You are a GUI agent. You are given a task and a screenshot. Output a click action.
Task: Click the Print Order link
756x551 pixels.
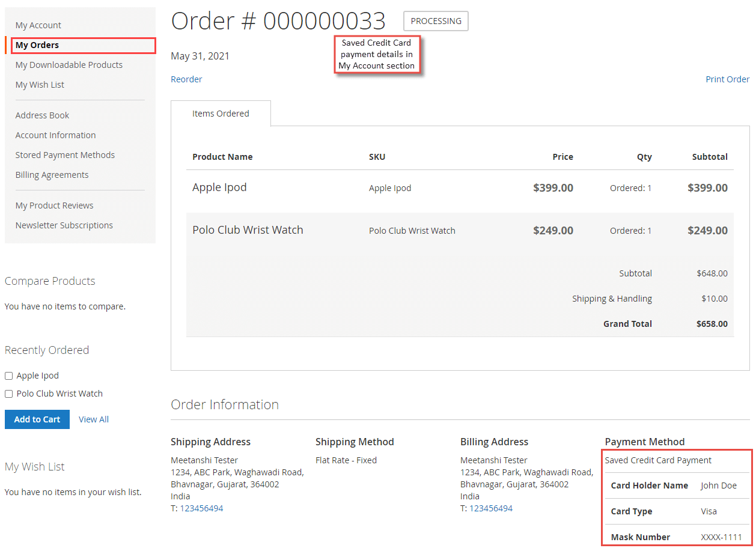[x=727, y=79]
